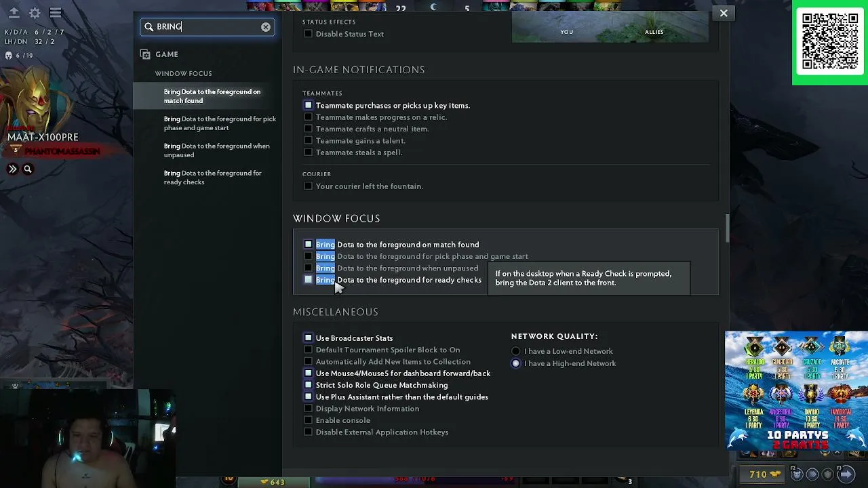Close the settings panel with the X
The height and width of the screenshot is (488, 868).
click(724, 13)
